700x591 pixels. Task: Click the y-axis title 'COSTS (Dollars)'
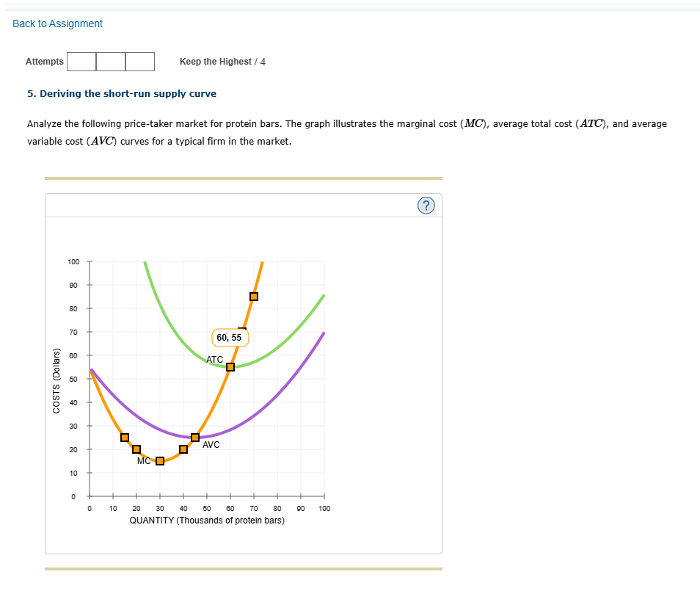click(56, 380)
